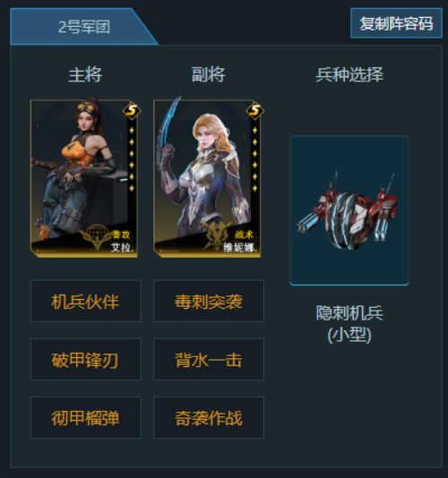Open 艾拉 main general card
Viewport: 448px width, 478px height.
[84, 179]
